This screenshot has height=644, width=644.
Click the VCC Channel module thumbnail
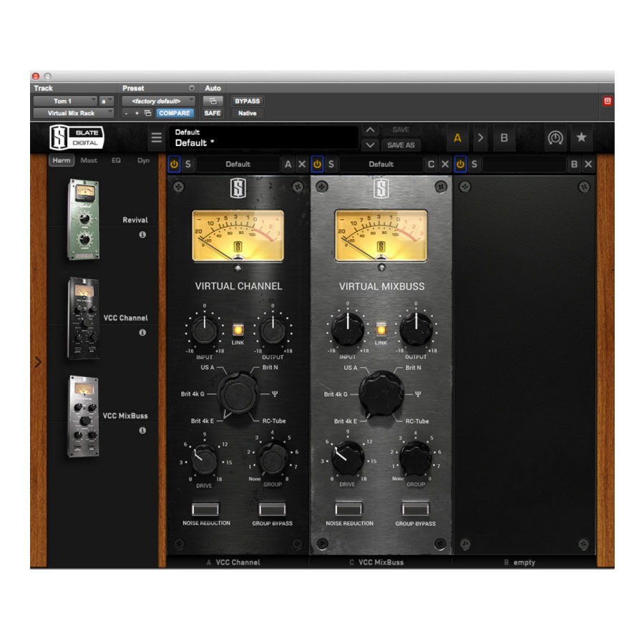pos(84,318)
